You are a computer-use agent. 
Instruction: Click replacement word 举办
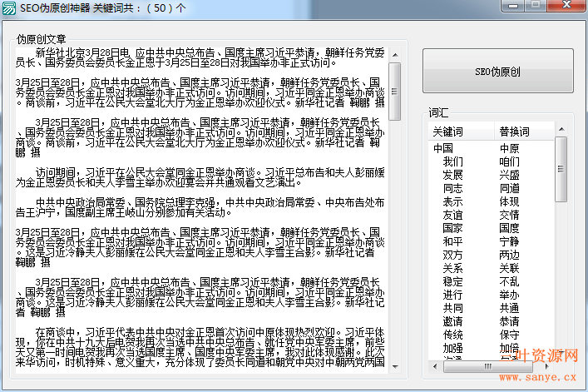point(509,295)
